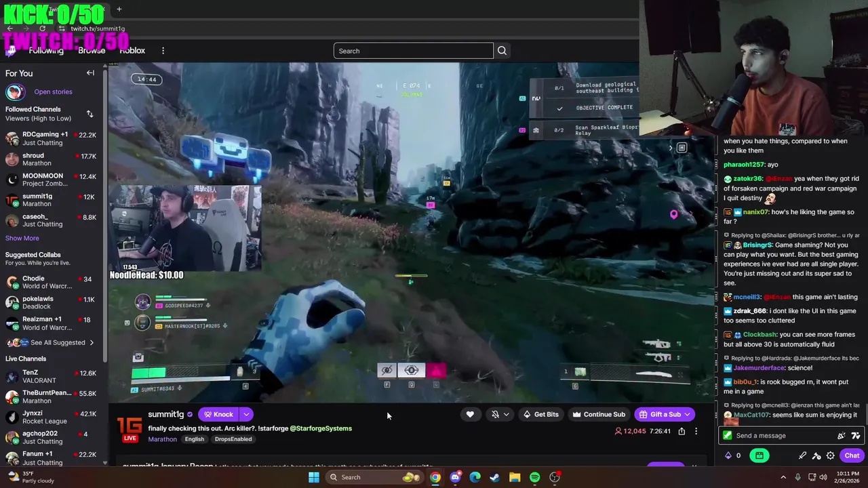Expand notification options arrow beside the bell
The image size is (868, 488).
click(506, 414)
